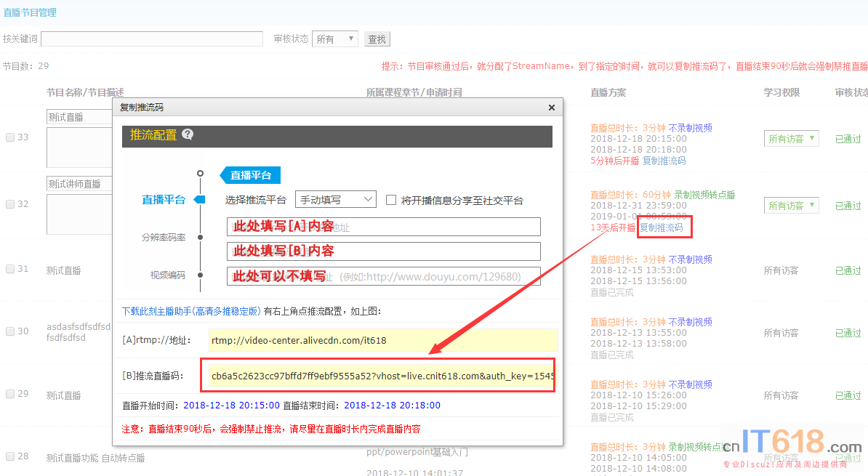Check the checkbox for row 33
868x476 pixels.
tap(10, 137)
